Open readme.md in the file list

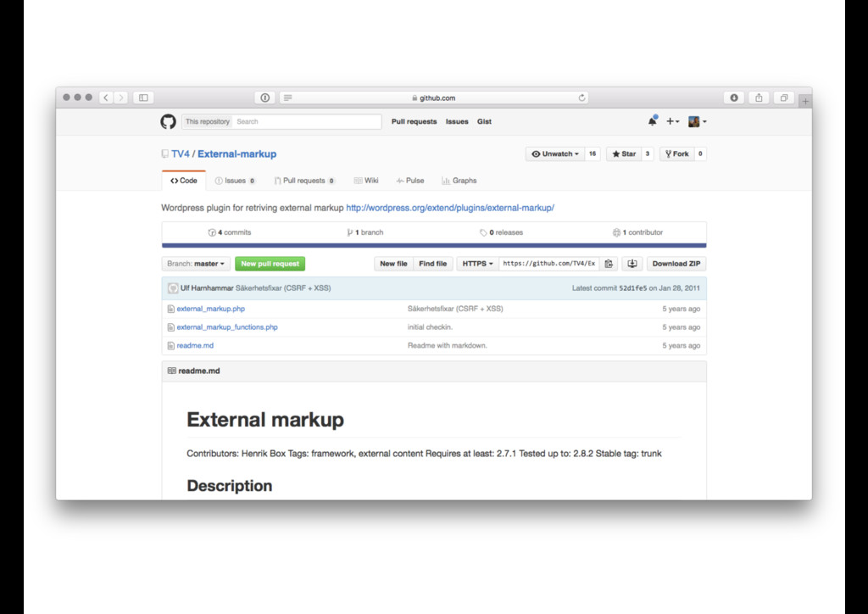(x=195, y=345)
